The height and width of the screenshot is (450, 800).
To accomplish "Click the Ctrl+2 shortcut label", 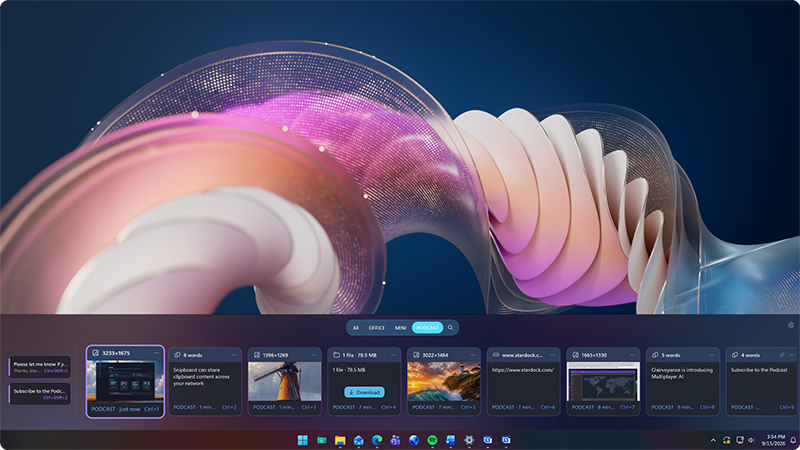I will [x=229, y=407].
